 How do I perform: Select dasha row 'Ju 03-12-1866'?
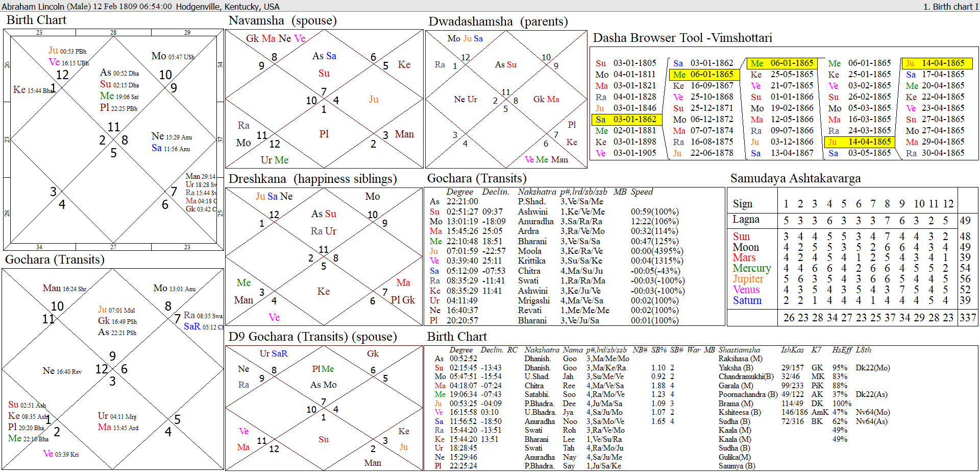point(782,142)
